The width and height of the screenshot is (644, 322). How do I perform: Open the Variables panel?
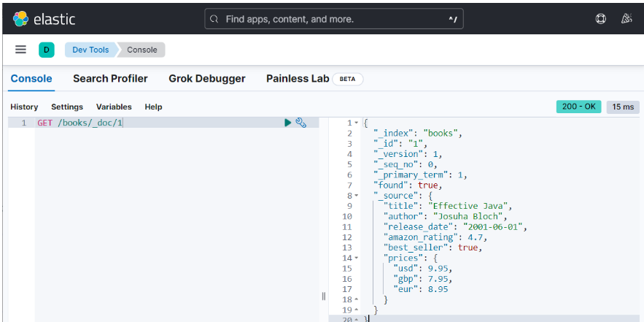[x=114, y=107]
